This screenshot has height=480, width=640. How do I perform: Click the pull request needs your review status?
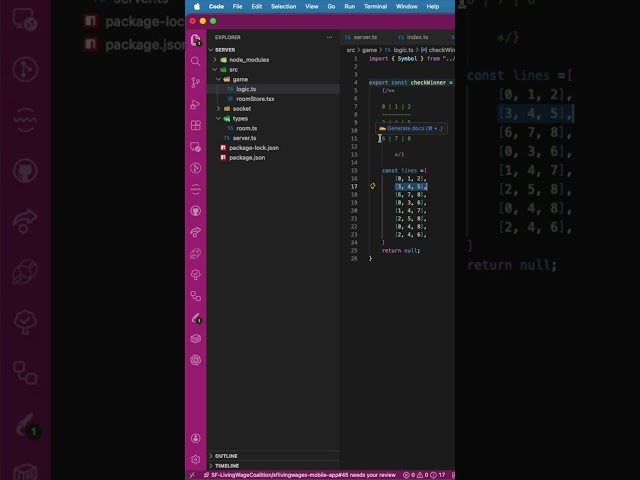point(300,475)
